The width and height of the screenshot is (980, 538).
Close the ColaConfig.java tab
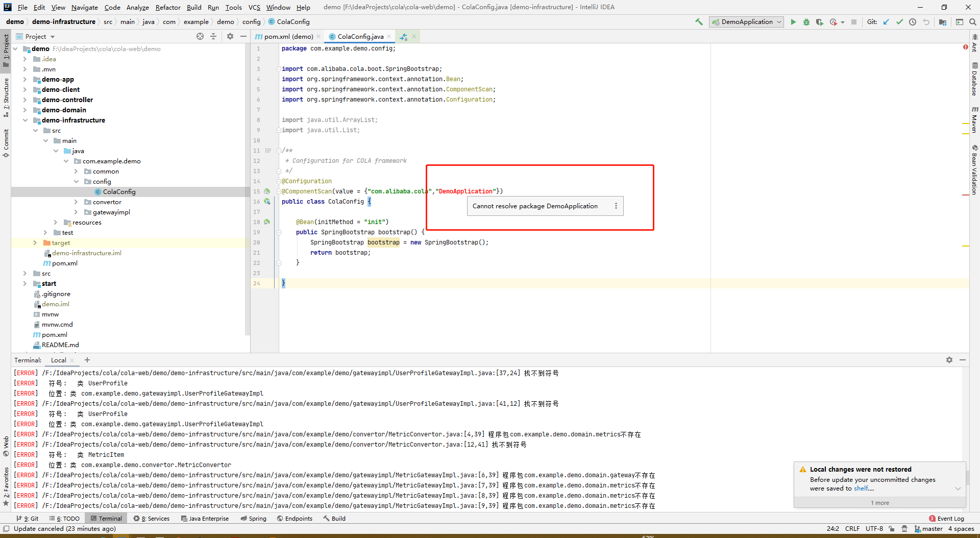[x=389, y=36]
